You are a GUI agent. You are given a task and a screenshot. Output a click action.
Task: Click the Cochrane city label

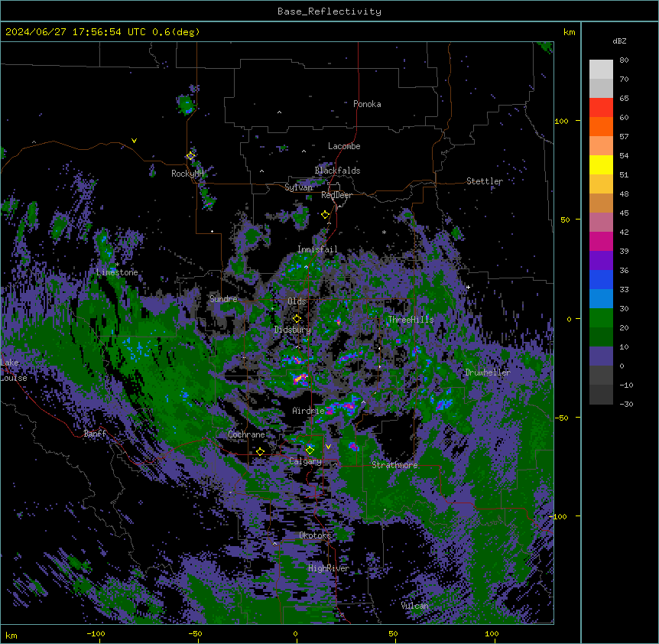(x=246, y=434)
